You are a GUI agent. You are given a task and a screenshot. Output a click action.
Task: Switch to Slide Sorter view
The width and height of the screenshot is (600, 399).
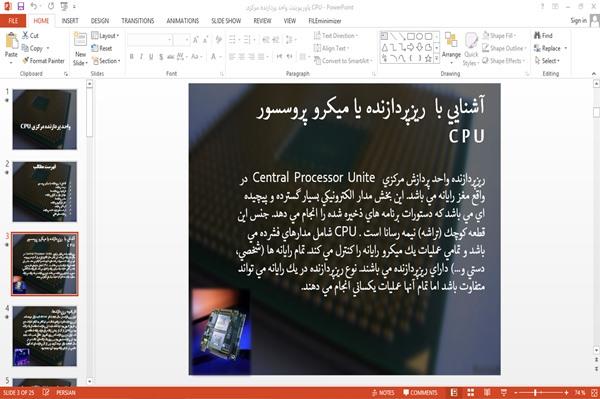point(470,392)
